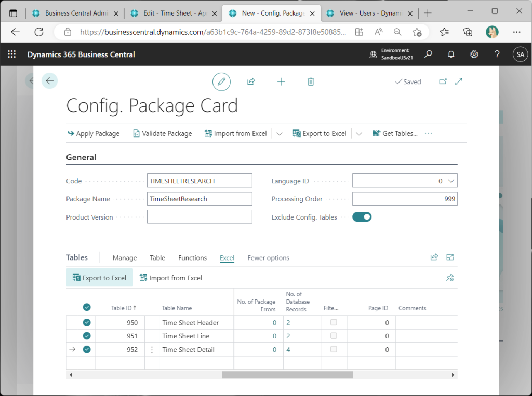Click the expand icon for the Tables part
This screenshot has height=396, width=532.
click(x=450, y=257)
